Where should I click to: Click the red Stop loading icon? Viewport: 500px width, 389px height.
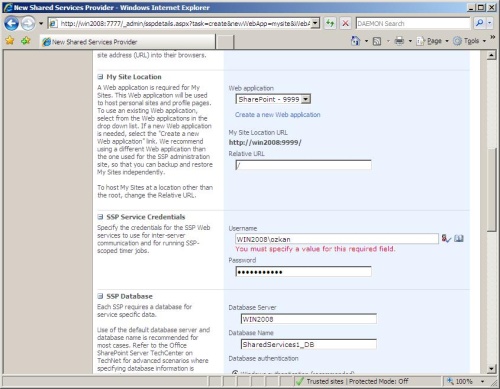[x=346, y=23]
